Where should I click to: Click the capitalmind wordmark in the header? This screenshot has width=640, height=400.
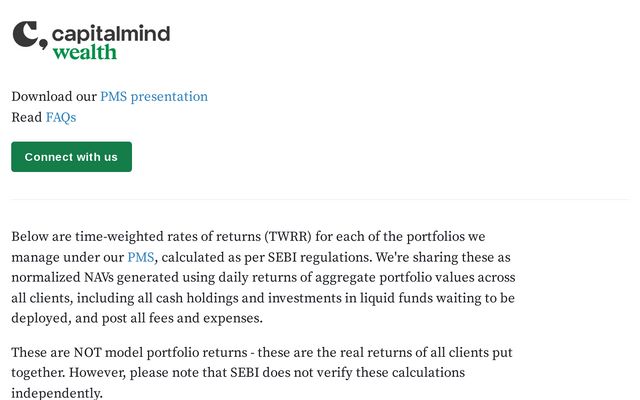pos(110,33)
